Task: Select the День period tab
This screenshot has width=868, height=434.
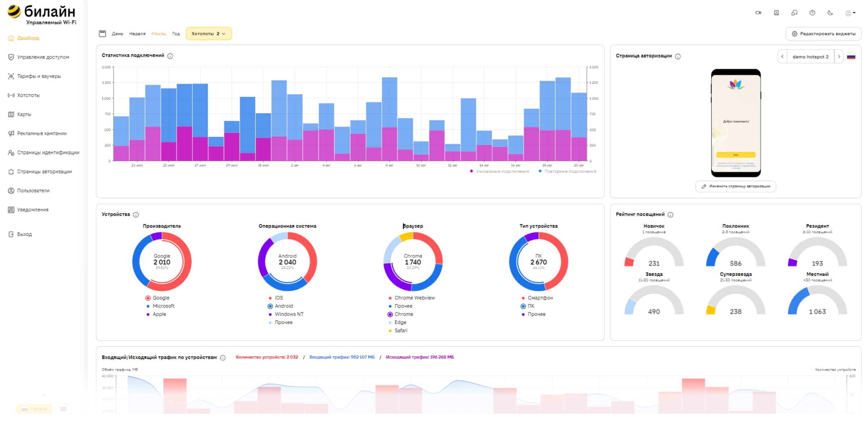Action: [x=118, y=34]
